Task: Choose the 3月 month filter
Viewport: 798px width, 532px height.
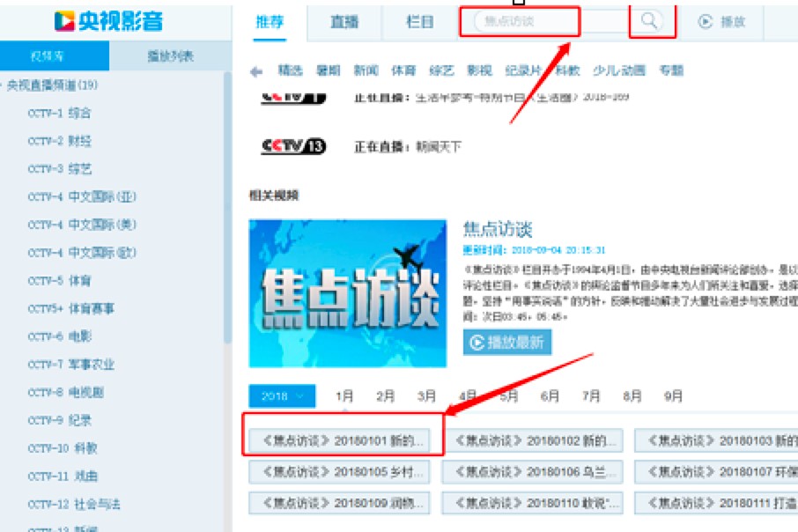Action: (x=426, y=396)
